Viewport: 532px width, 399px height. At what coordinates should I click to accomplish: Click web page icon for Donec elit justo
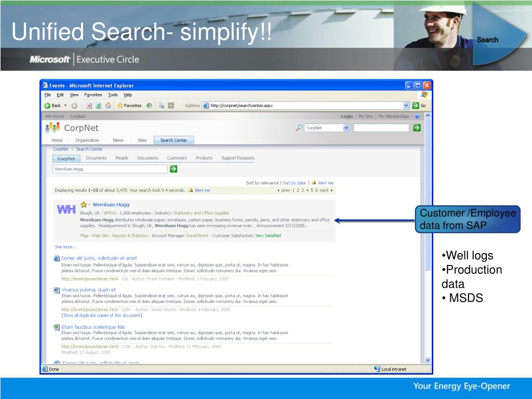coord(57,258)
